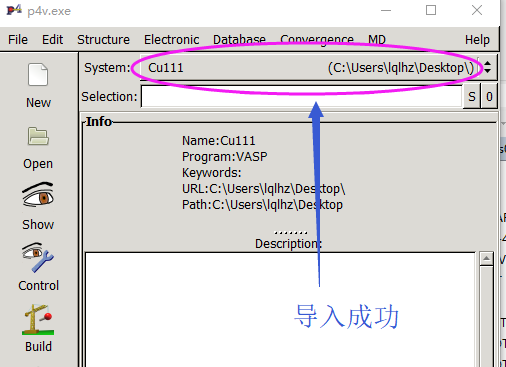The image size is (506, 367).
Task: Click the S button beside Selection
Action: point(472,96)
